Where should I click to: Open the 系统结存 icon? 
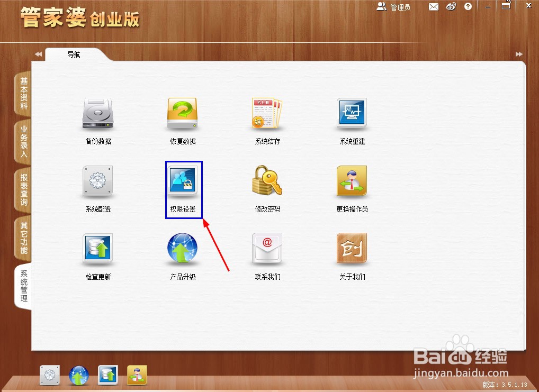[267, 113]
